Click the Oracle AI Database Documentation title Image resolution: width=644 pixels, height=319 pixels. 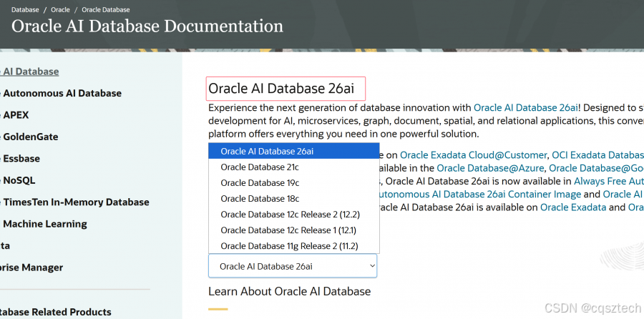pyautogui.click(x=147, y=26)
